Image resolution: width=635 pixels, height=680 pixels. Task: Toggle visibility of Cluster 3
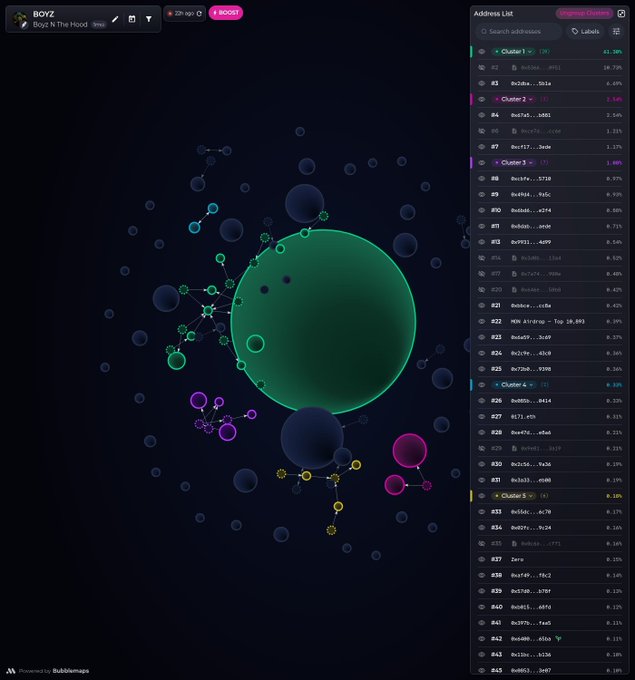[x=481, y=163]
